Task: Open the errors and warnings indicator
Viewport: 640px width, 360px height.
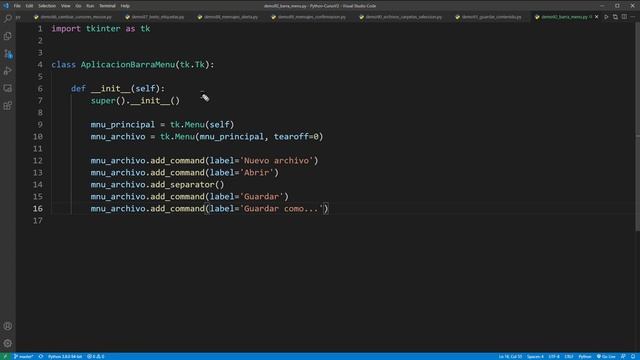Action: (x=96, y=356)
